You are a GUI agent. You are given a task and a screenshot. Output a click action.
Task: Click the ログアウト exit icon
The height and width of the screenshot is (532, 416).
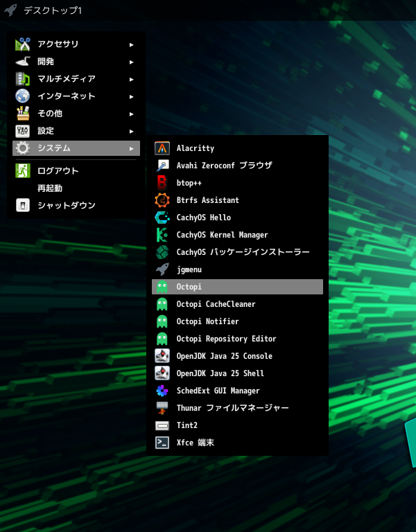[23, 170]
